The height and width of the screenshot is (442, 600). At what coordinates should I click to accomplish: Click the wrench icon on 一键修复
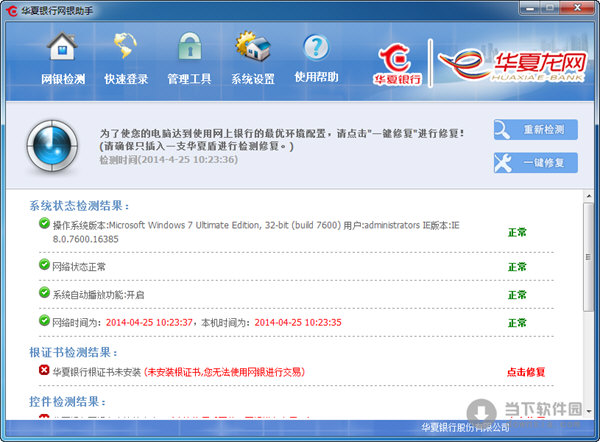pos(503,163)
